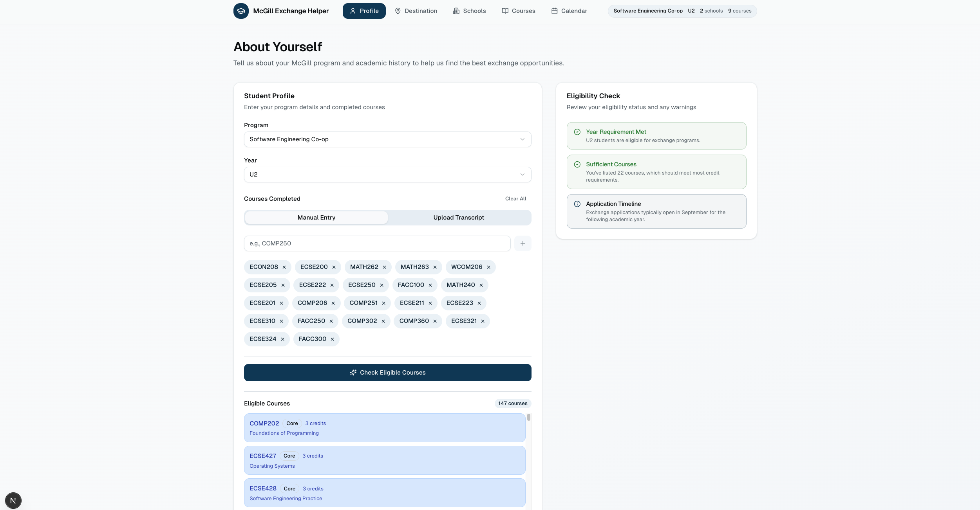The image size is (980, 510).
Task: Click the plus icon to add course
Action: click(x=523, y=243)
